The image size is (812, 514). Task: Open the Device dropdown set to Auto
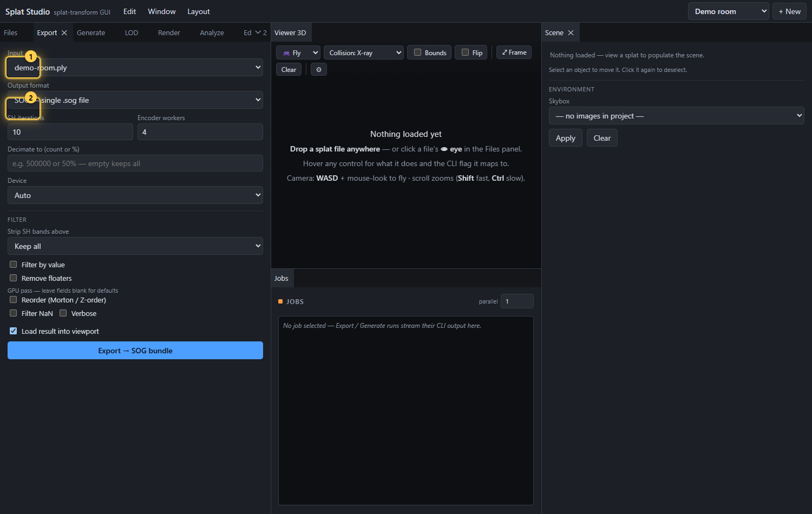(135, 195)
